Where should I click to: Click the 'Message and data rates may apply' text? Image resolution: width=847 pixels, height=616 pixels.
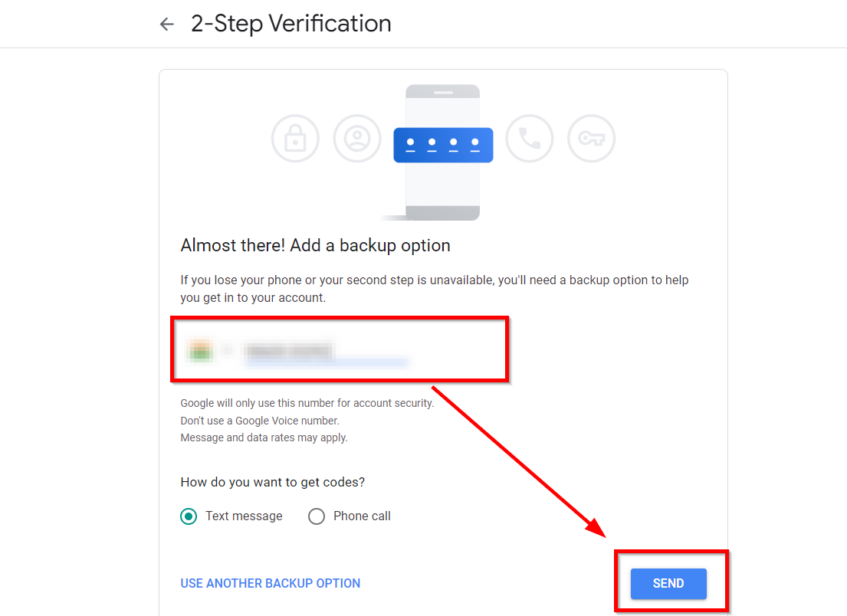point(264,438)
